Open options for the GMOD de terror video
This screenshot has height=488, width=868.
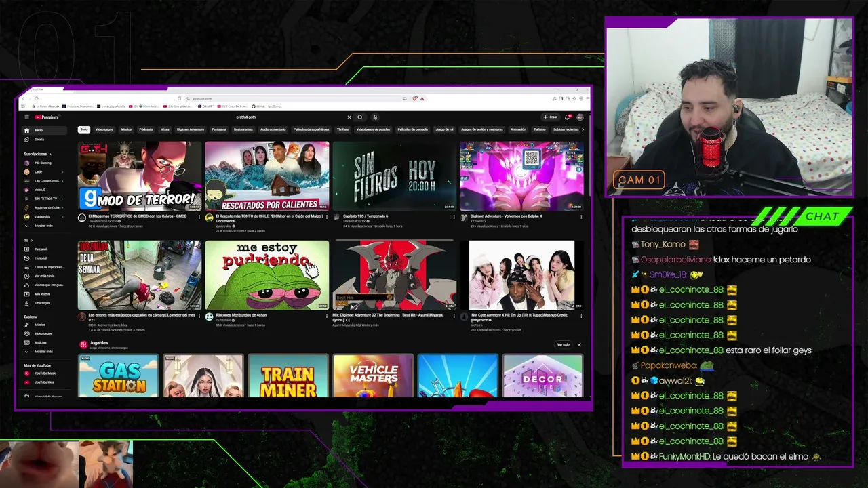click(199, 217)
